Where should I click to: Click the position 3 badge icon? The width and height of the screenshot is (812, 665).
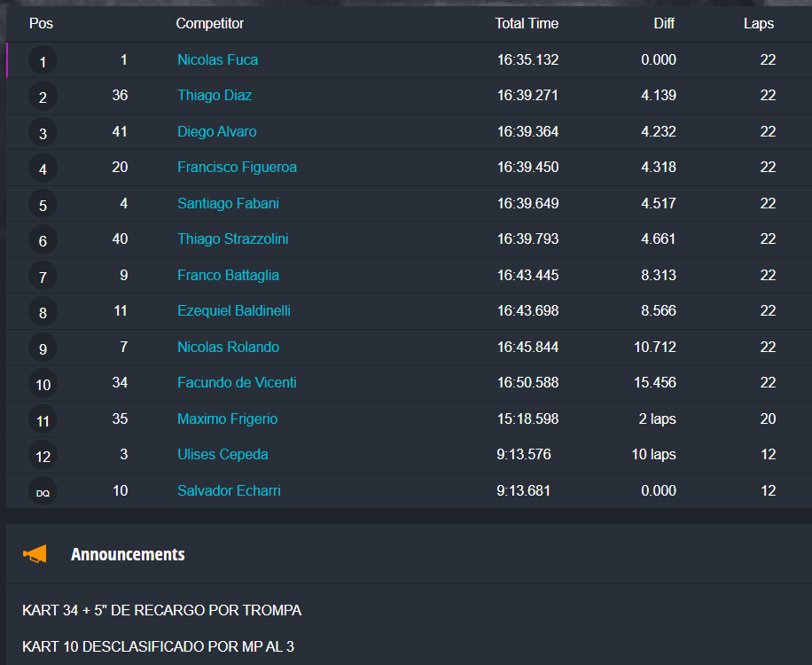pyautogui.click(x=43, y=133)
